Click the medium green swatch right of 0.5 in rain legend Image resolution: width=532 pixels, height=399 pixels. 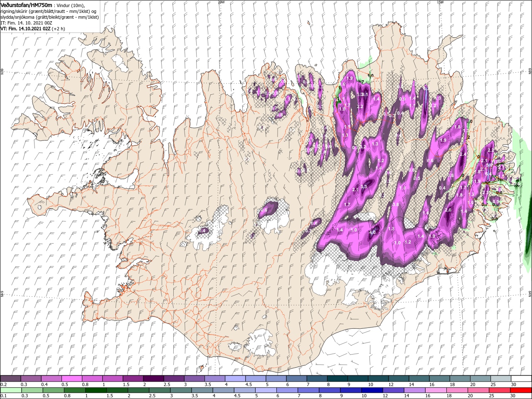click(53, 390)
